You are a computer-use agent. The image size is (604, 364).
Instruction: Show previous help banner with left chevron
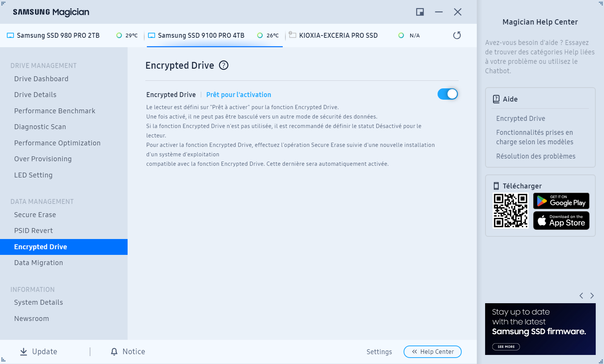[x=581, y=296]
